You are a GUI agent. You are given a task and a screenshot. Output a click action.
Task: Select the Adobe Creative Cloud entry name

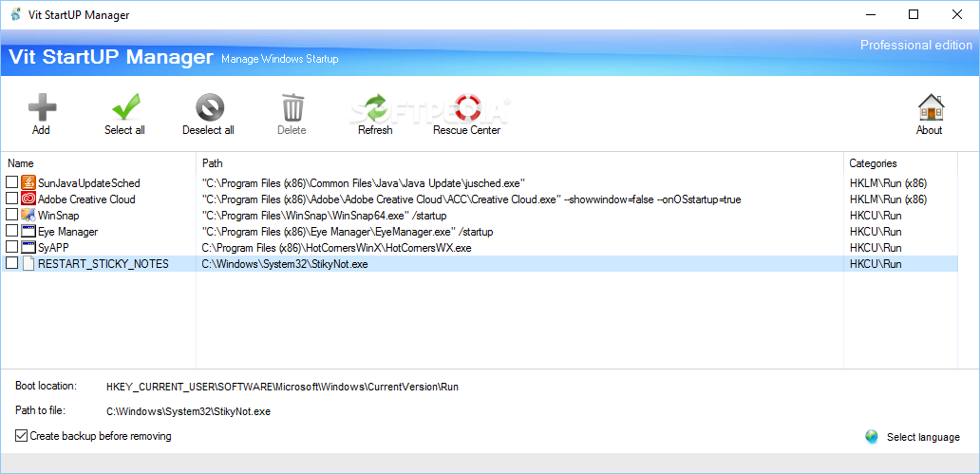click(86, 199)
